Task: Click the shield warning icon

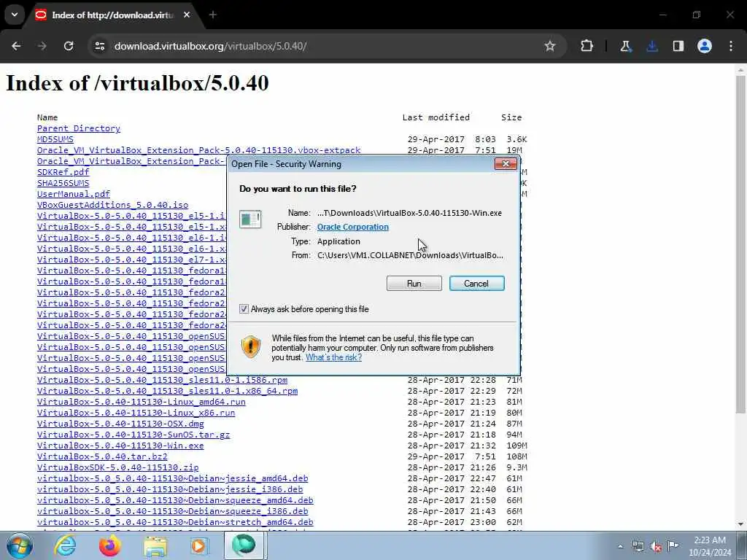Action: pos(251,346)
